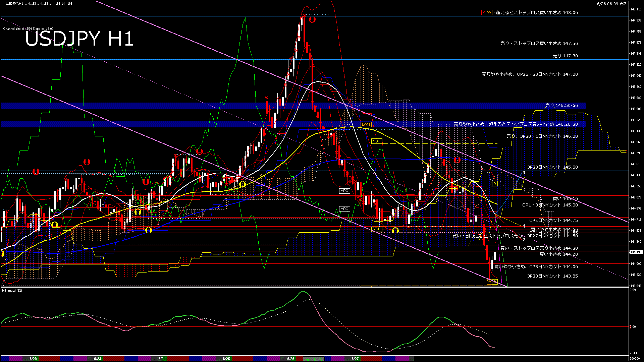This screenshot has width=644, height=362.
Task: Click the 143.820 price axis value
Action: (x=636, y=275)
